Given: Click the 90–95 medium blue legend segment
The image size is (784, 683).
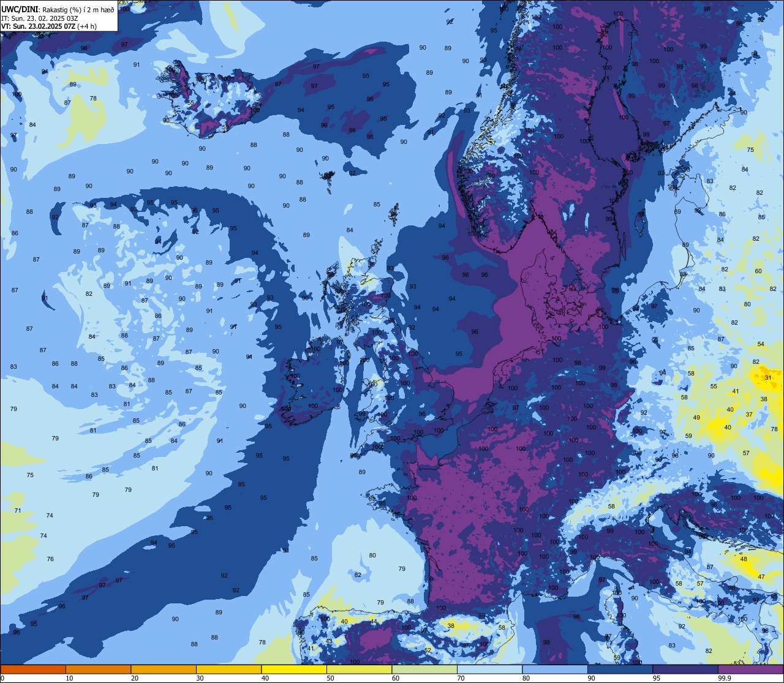Looking at the screenshot, I should pyautogui.click(x=620, y=669).
